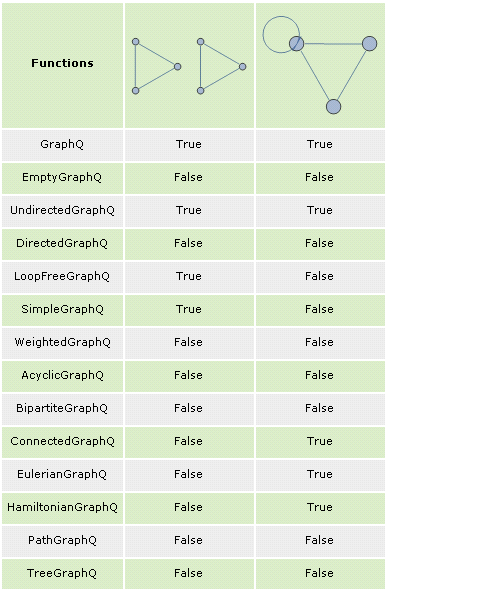
Task: Click the top-right vertex of the large triangle
Action: tap(370, 43)
